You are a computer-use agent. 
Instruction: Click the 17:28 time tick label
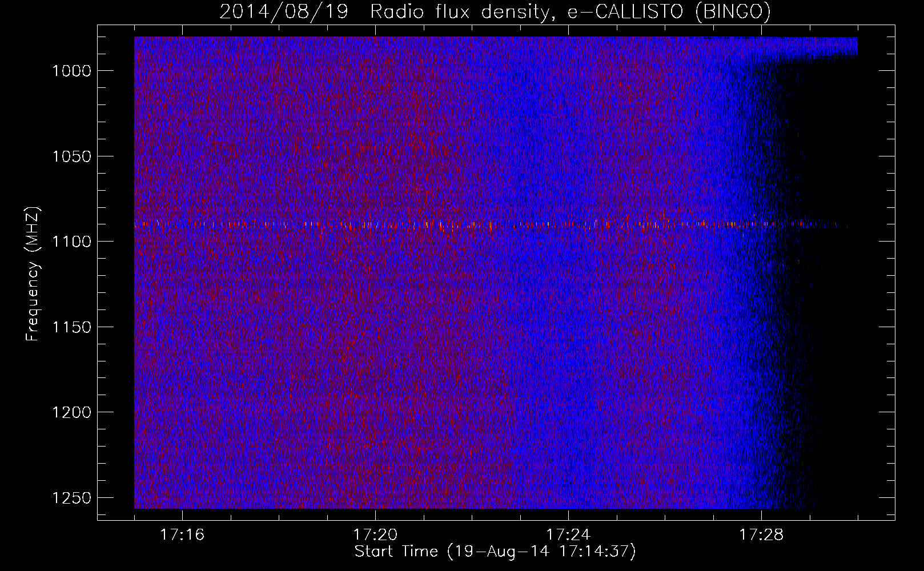point(761,535)
